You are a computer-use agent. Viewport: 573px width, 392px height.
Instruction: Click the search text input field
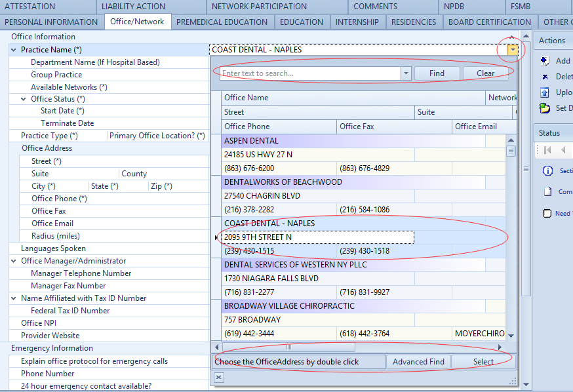coord(311,73)
